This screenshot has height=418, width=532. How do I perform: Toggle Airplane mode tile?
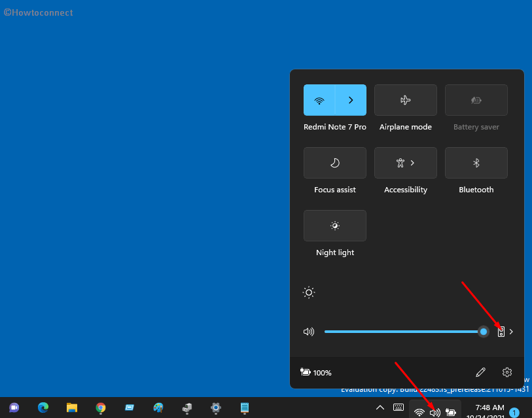406,100
